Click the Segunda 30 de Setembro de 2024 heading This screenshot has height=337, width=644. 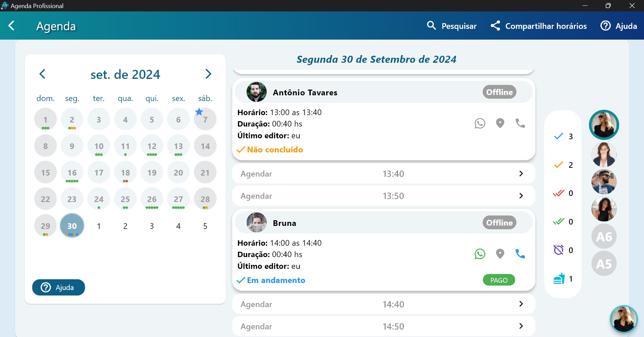pos(376,59)
